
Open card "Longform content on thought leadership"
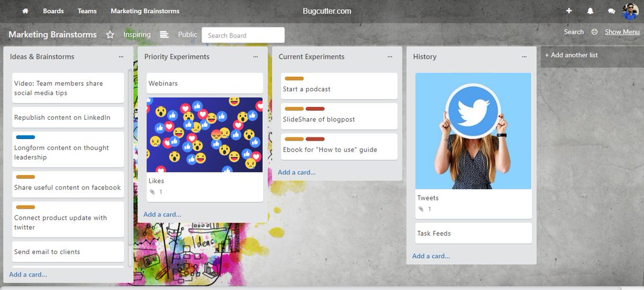tap(68, 149)
